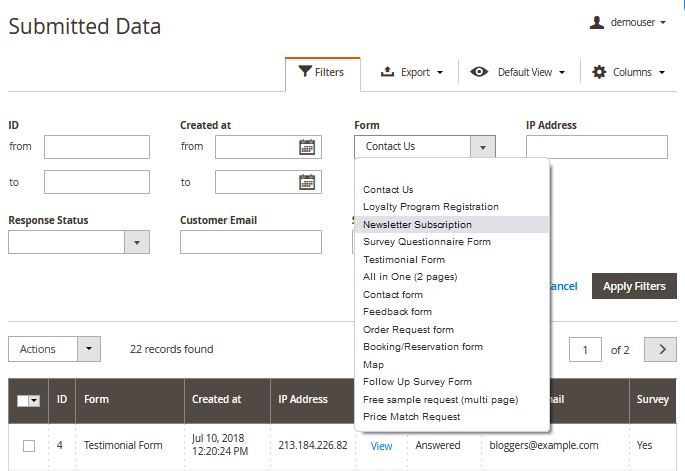
Task: Click the Default View eye icon
Action: tap(480, 72)
